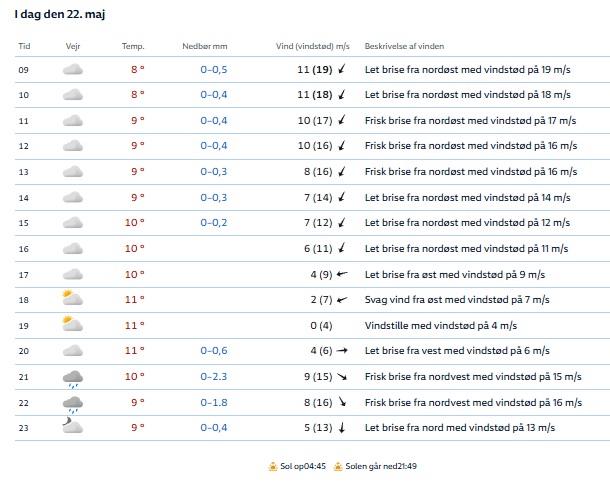Select the rain cloud icon at hour 21
This screenshot has width=610, height=482.
[72, 377]
